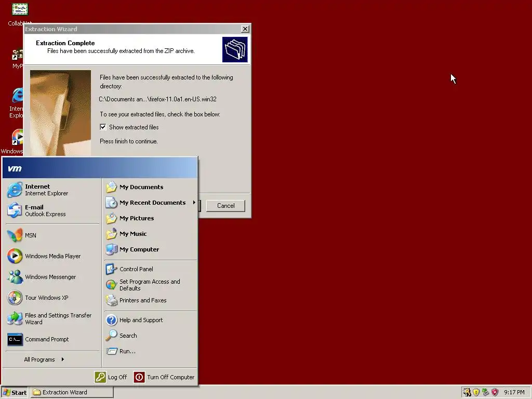This screenshot has height=399, width=532.
Task: Click the Log Off key icon
Action: [100, 377]
